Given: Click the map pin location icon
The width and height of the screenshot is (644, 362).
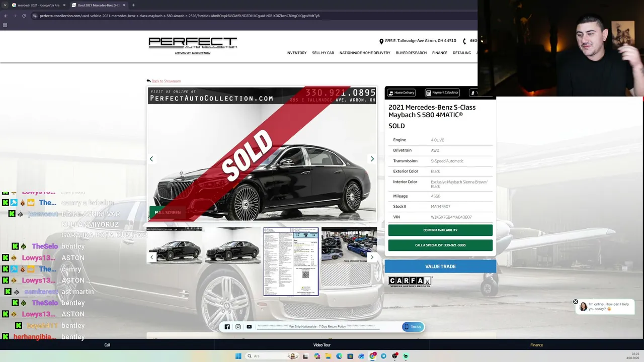Looking at the screenshot, I should [381, 41].
